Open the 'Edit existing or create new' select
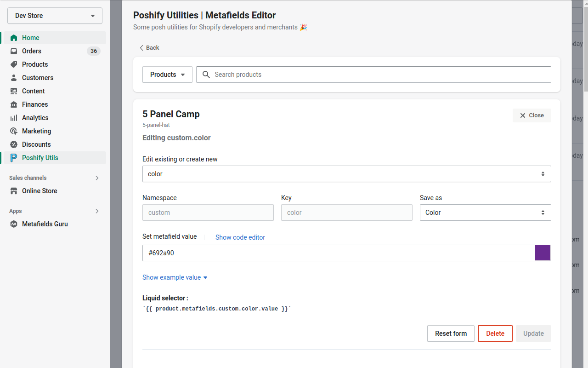 [346, 174]
